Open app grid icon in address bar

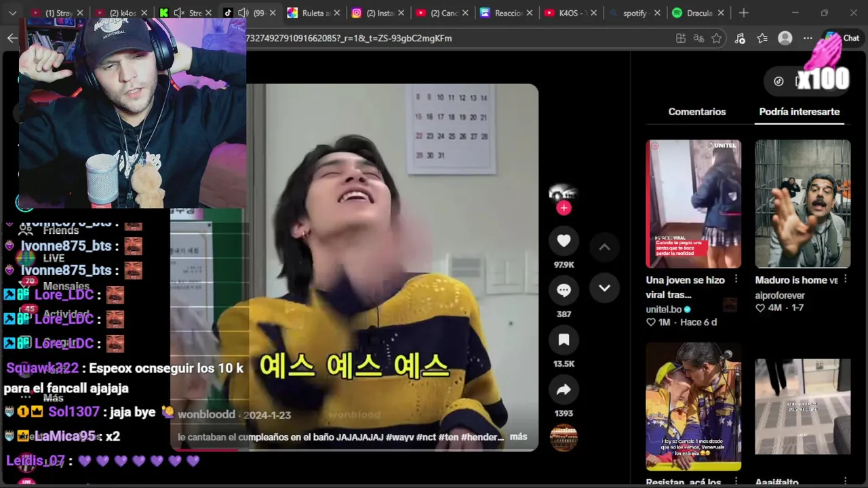(x=679, y=39)
